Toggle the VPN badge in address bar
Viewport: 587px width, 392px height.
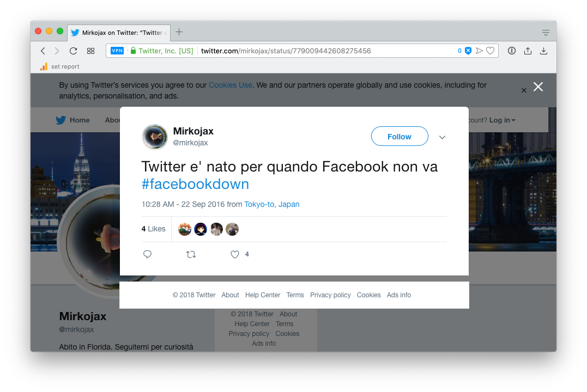pyautogui.click(x=117, y=51)
